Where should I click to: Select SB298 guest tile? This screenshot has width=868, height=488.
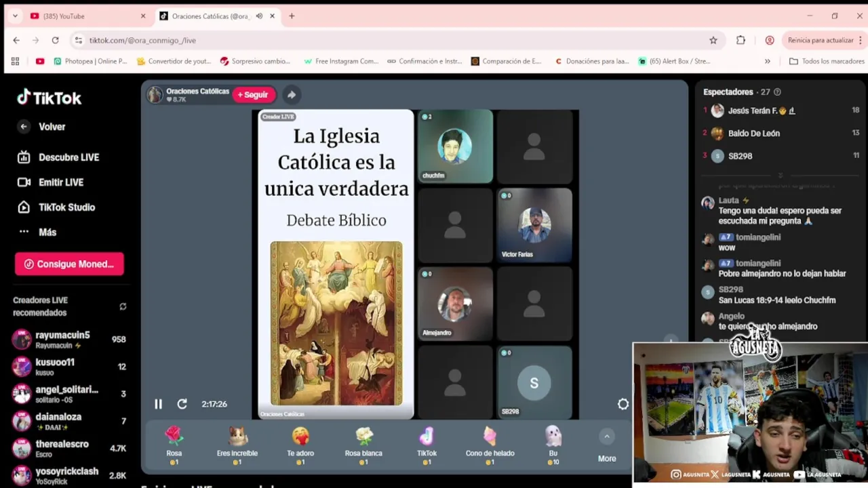[534, 383]
